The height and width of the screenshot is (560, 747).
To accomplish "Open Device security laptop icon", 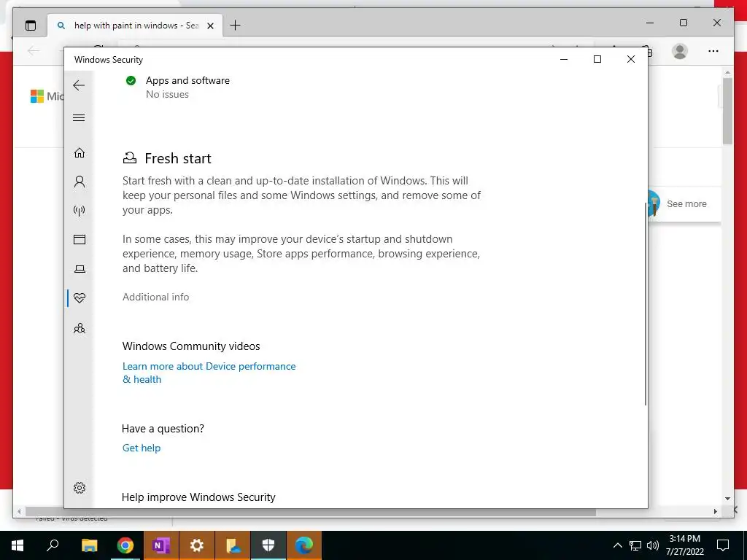I will coord(80,269).
